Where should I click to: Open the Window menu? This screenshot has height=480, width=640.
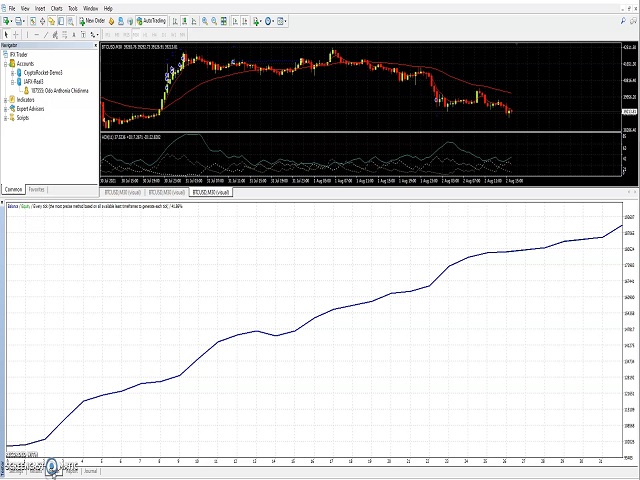(x=91, y=8)
